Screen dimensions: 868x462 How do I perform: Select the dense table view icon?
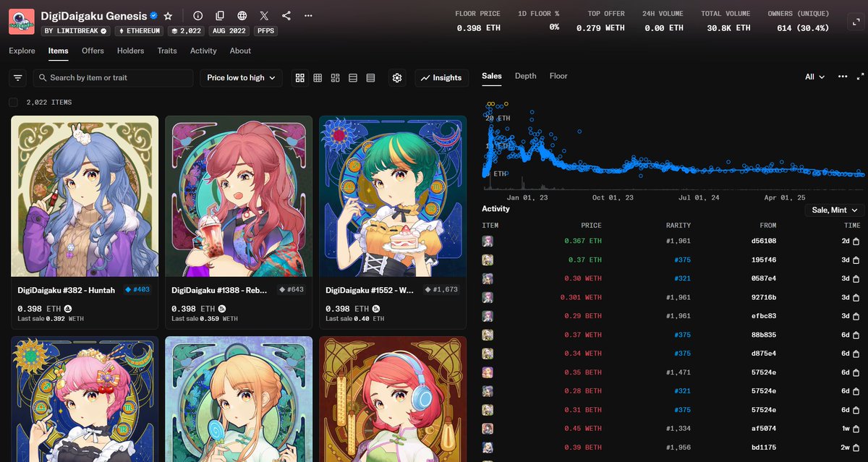tap(370, 77)
